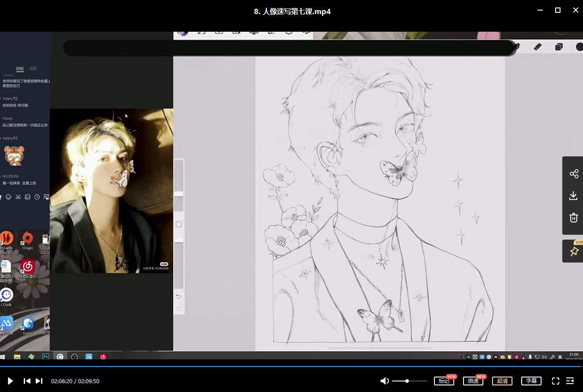
Task: Adjust the volume slider handle
Action: pyautogui.click(x=407, y=381)
